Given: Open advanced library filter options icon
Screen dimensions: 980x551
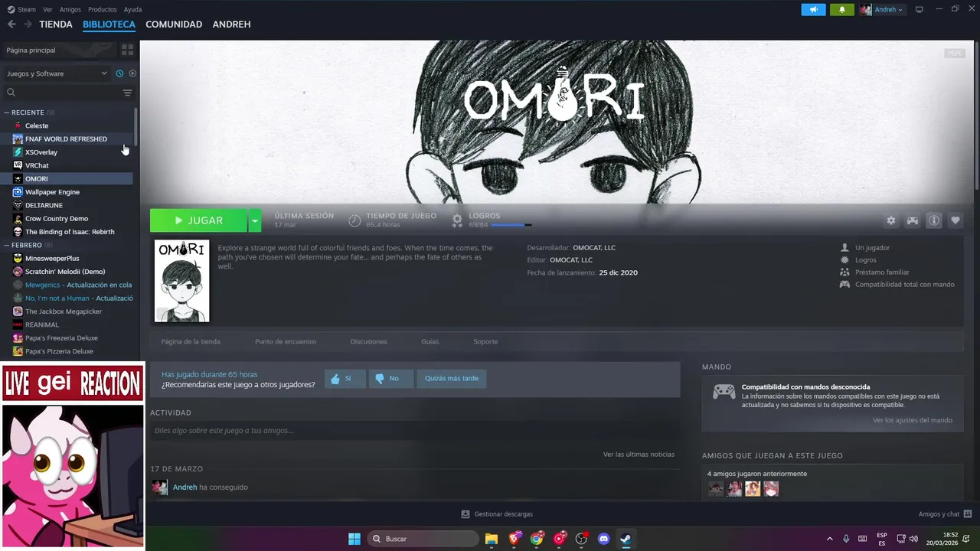Looking at the screenshot, I should [x=127, y=93].
